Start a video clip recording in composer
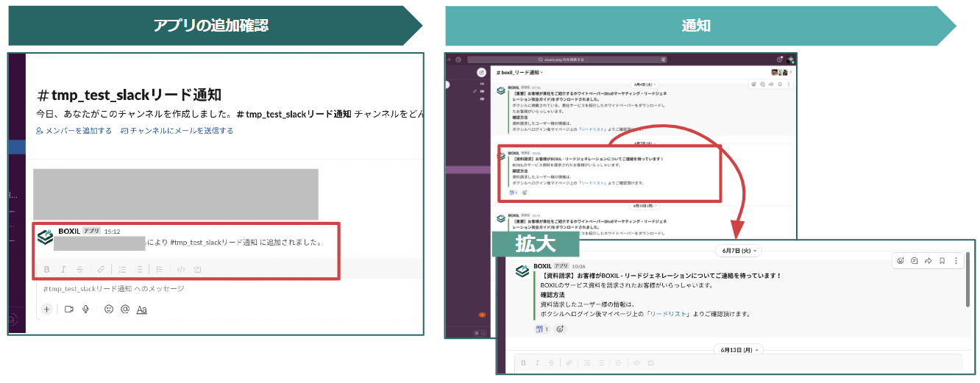Screen dimensions: 980x383 [x=68, y=309]
